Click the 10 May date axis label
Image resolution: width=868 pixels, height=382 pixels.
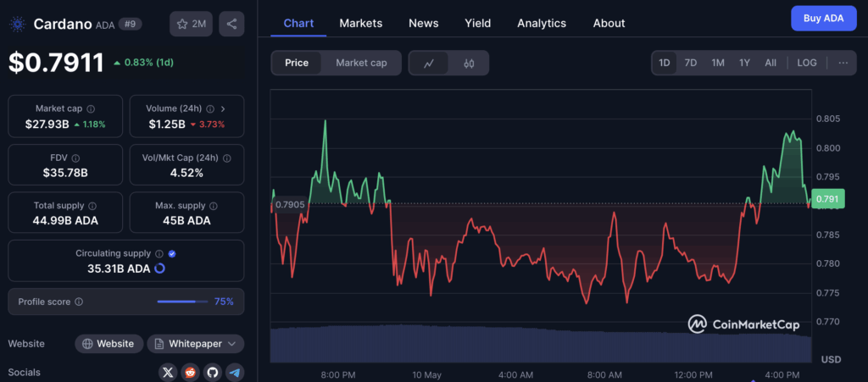(x=427, y=375)
